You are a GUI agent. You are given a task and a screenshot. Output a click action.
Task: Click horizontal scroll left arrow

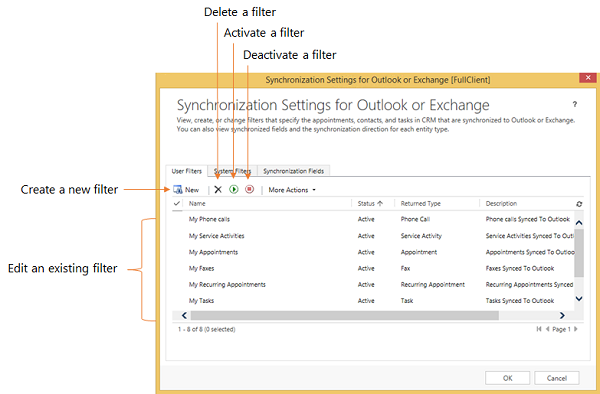[184, 315]
